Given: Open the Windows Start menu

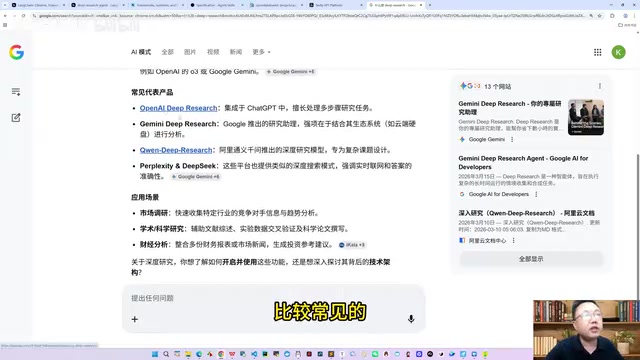Looking at the screenshot, I should (155, 354).
